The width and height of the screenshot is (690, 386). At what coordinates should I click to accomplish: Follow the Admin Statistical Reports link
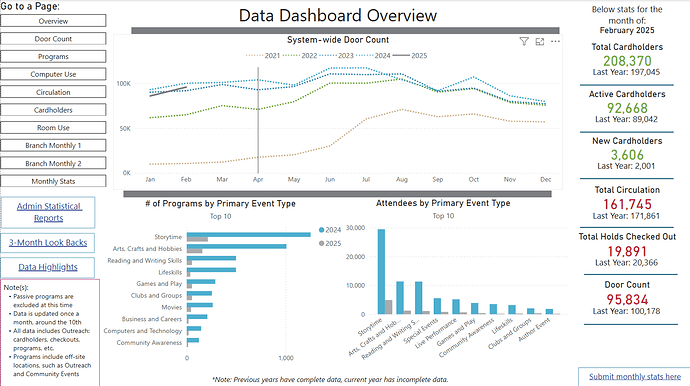pos(48,212)
